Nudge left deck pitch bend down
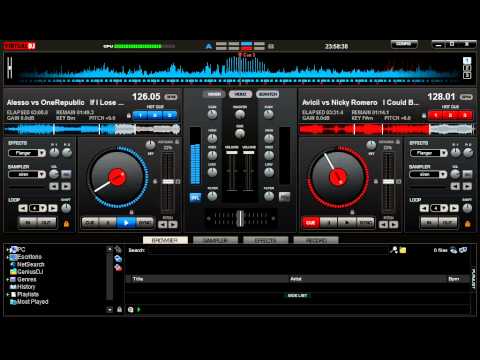Image resolution: width=480 pixels, height=360 pixels. pyautogui.click(x=162, y=225)
